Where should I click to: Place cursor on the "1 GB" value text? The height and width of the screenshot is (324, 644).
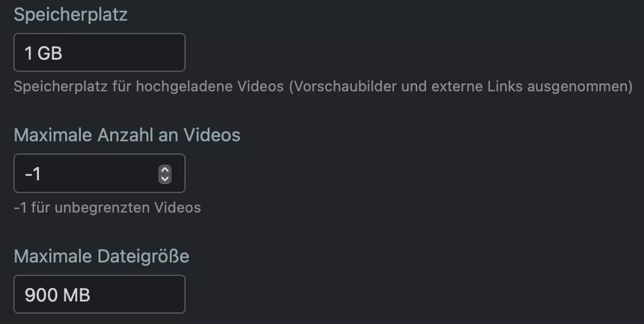[43, 53]
